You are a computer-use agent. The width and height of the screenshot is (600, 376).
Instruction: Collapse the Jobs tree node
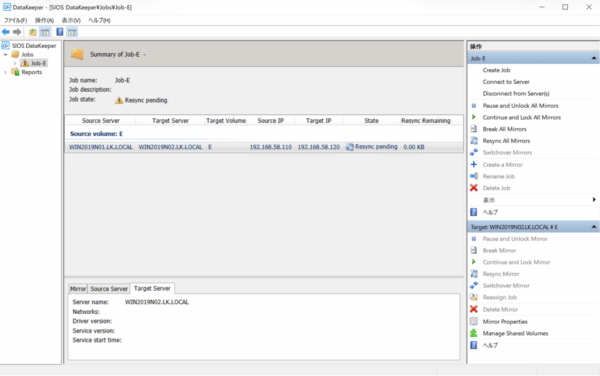tap(6, 55)
